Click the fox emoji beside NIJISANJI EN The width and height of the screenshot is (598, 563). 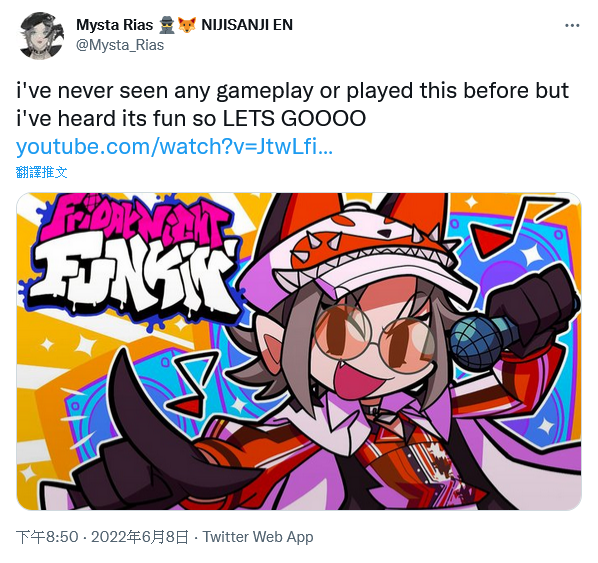click(x=186, y=25)
